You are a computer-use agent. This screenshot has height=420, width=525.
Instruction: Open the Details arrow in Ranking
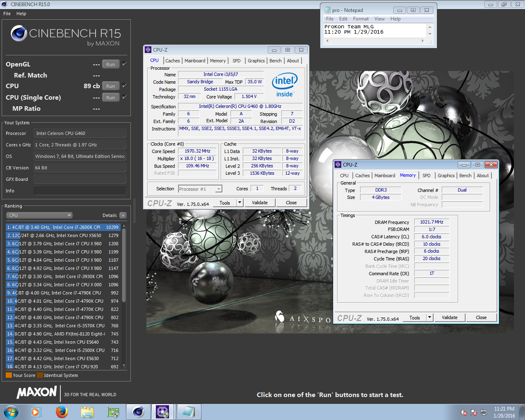123,215
